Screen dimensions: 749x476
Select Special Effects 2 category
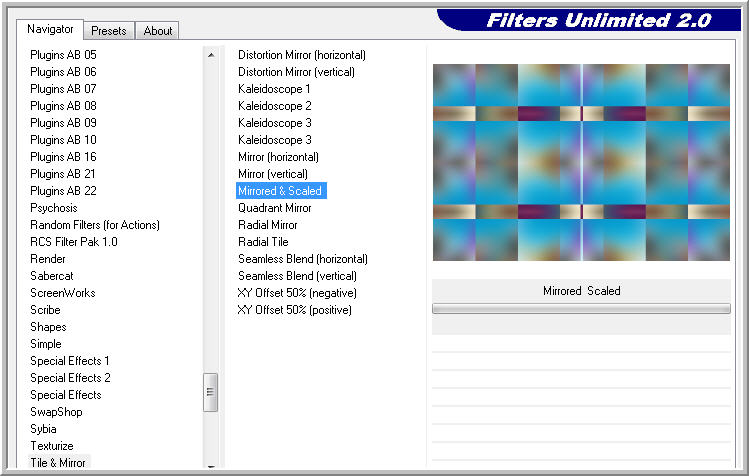coord(70,378)
